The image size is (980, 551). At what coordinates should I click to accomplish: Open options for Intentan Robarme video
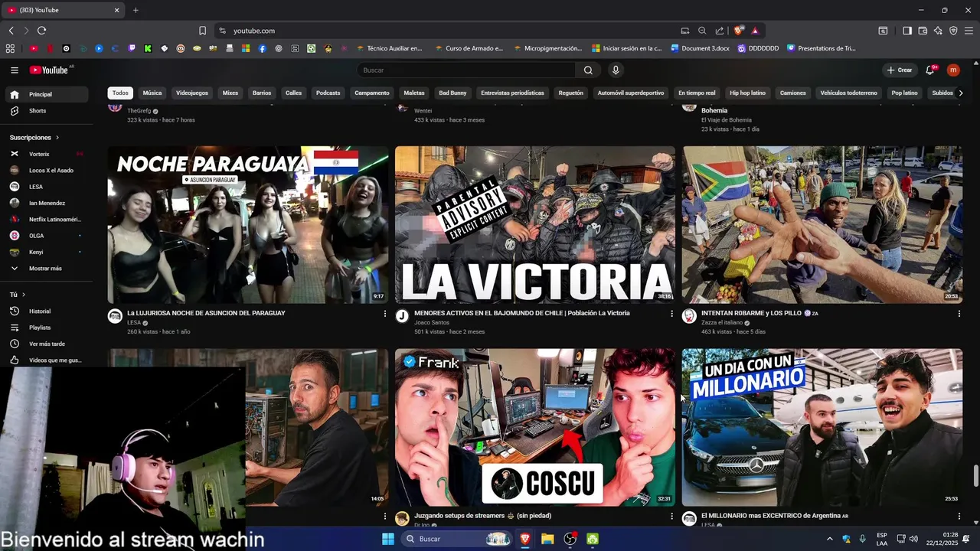[959, 314]
